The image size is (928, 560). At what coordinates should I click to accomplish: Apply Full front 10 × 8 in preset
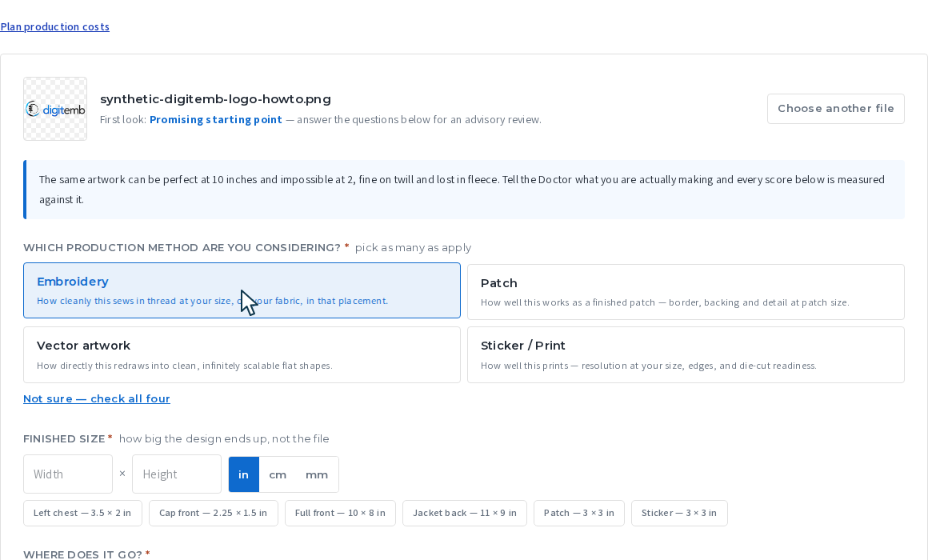[340, 514]
